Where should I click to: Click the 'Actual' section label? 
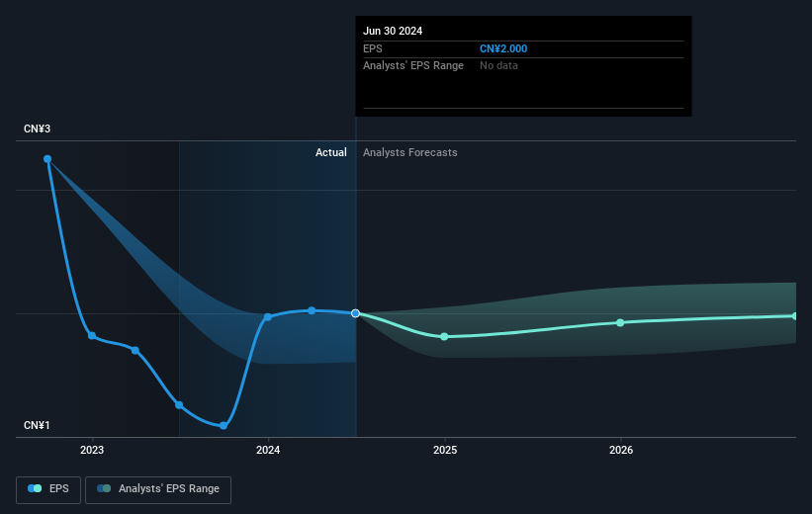coord(331,152)
